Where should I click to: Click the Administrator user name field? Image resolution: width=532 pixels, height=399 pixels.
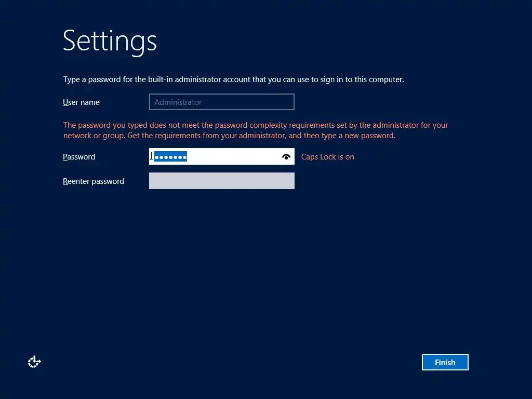point(221,102)
